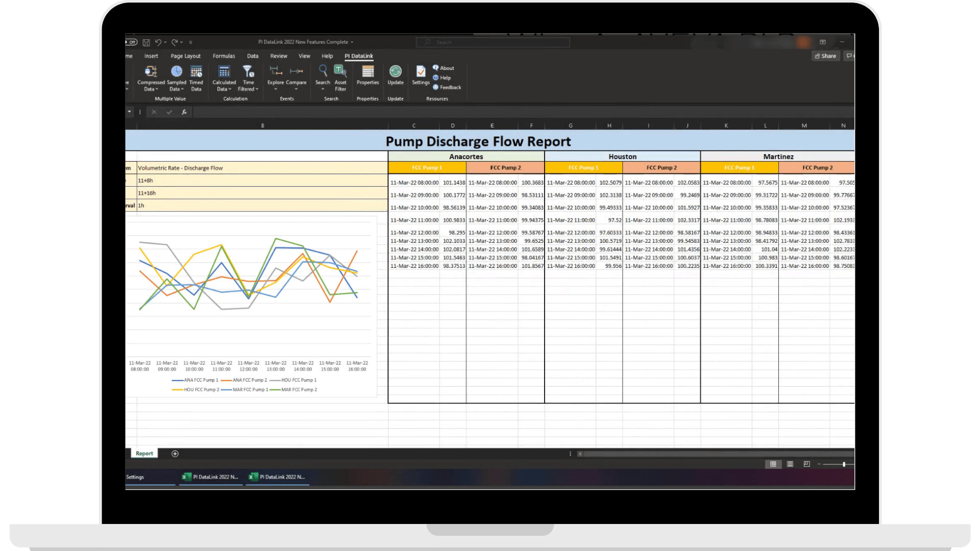
Task: Toggle Page Layout view in status bar
Action: coord(790,464)
